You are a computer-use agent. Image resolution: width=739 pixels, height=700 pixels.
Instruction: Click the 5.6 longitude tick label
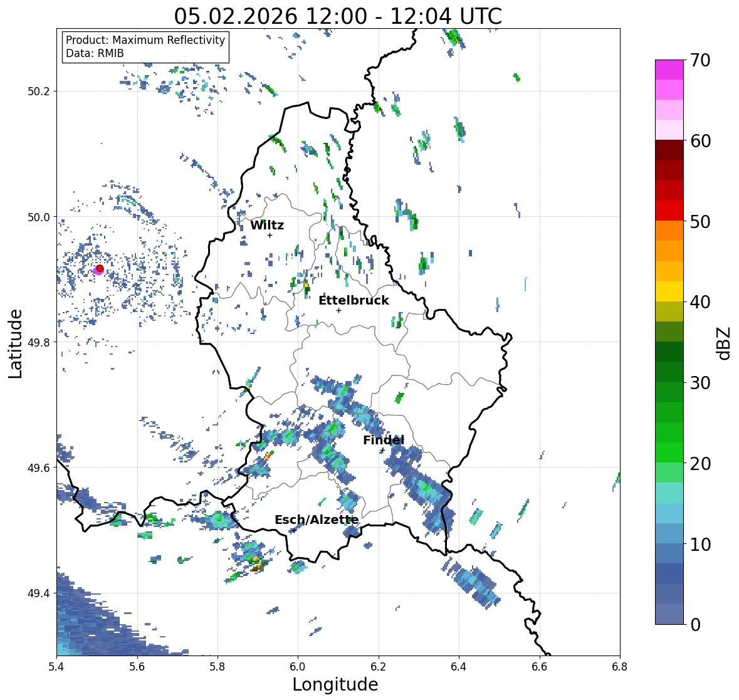tap(137, 666)
